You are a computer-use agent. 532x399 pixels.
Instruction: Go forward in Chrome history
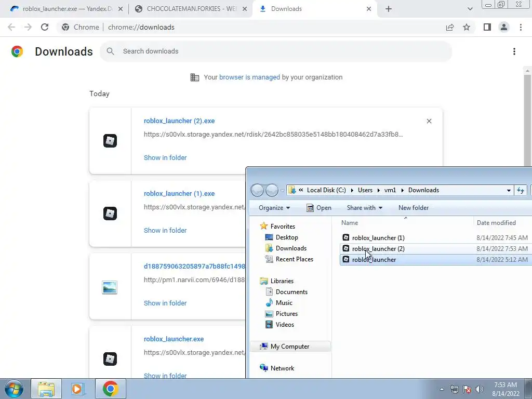click(28, 27)
